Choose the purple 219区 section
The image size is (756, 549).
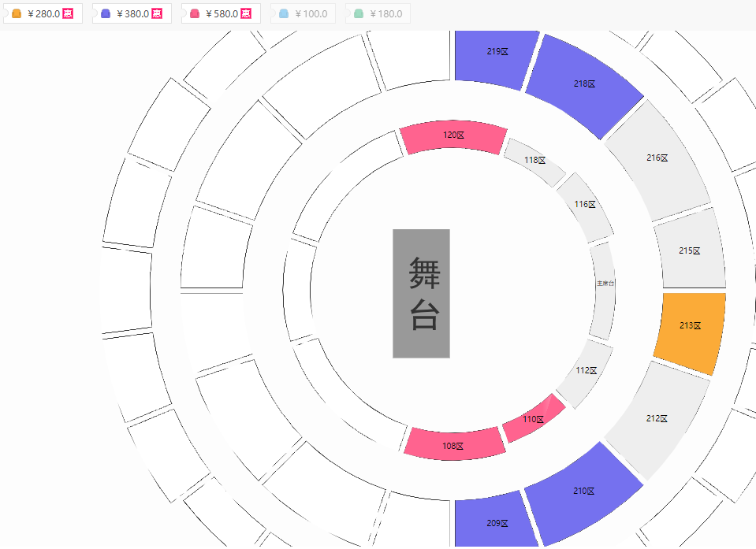click(x=497, y=59)
